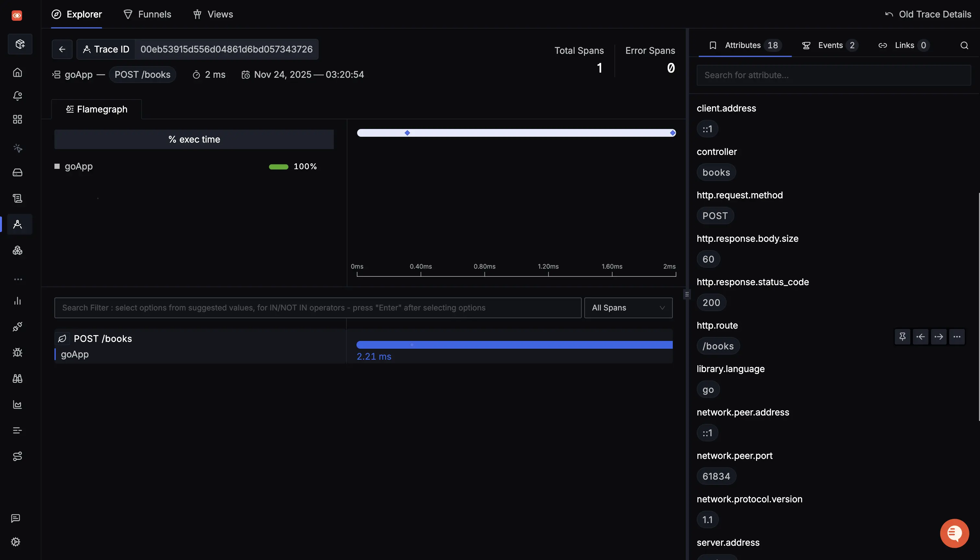Open the Alerts bell icon in sidebar
Image resolution: width=980 pixels, height=560 pixels.
click(x=17, y=96)
